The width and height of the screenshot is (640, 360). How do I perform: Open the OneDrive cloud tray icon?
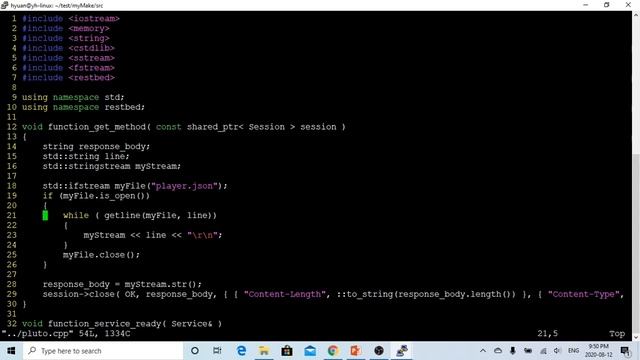point(498,351)
